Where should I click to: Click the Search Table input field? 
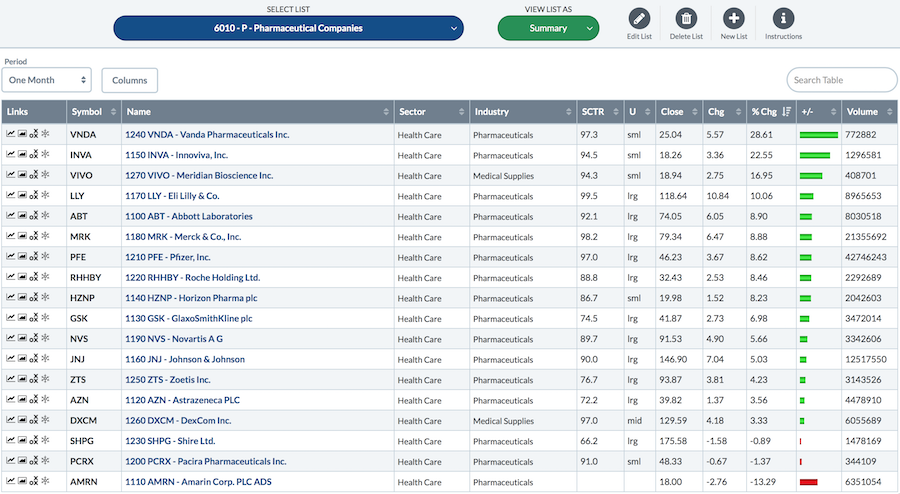[x=841, y=80]
